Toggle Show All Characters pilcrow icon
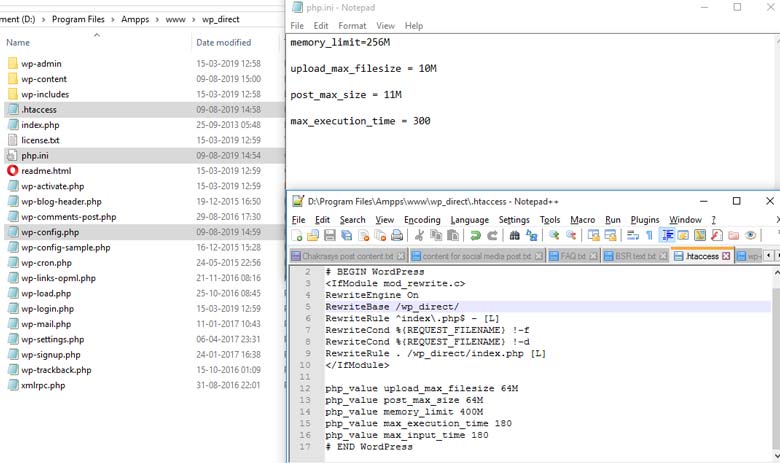Screen dimensions: 780x463 point(650,235)
